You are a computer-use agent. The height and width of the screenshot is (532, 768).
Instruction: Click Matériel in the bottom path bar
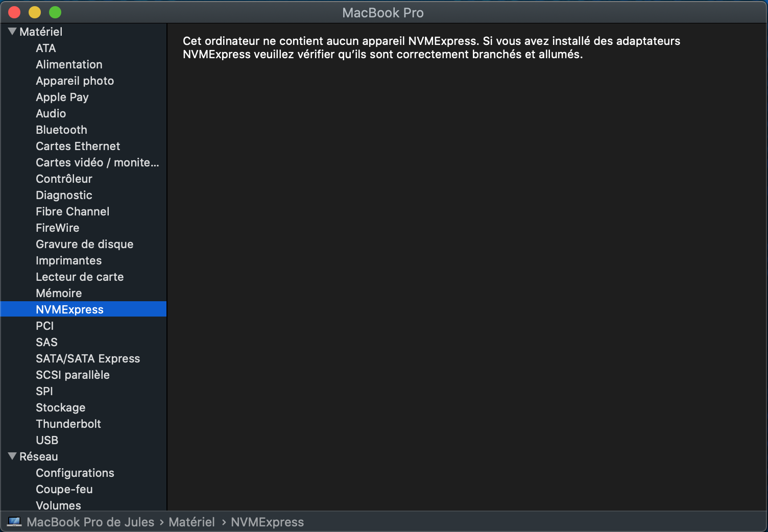point(192,522)
